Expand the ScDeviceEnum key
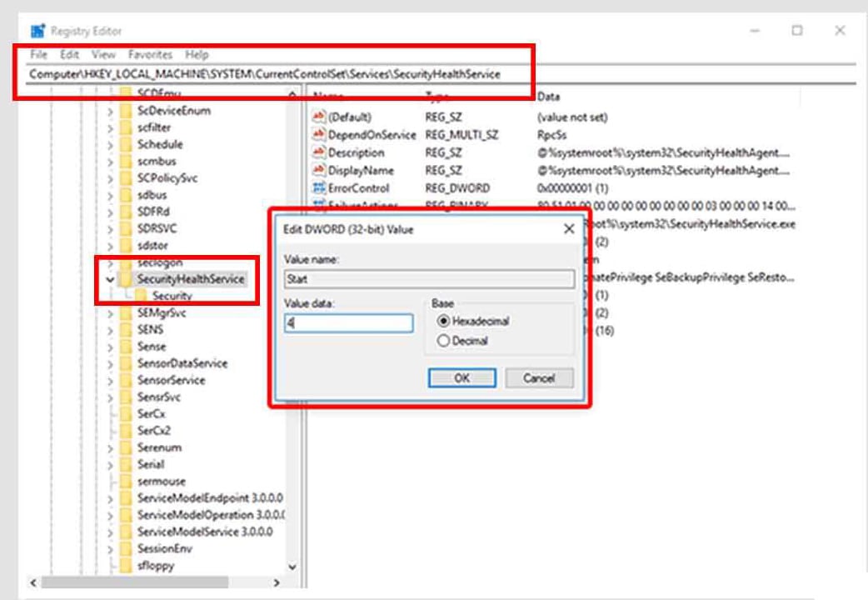The image size is (868, 600). pyautogui.click(x=110, y=112)
